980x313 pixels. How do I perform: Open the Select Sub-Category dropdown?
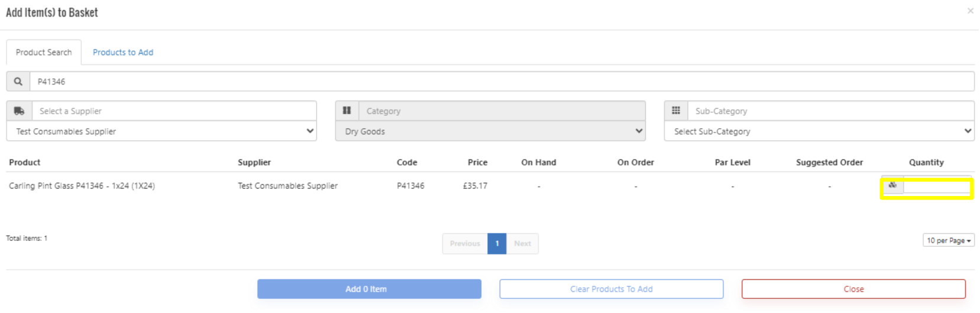pyautogui.click(x=819, y=131)
